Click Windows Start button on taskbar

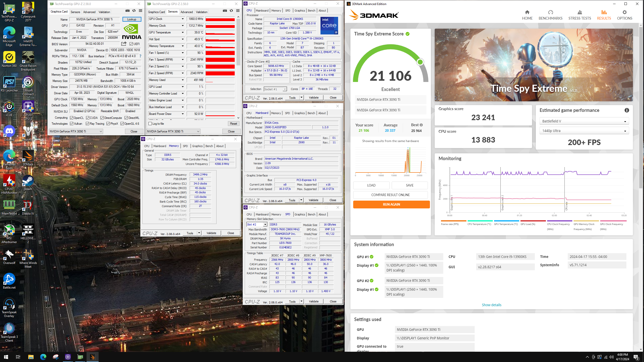coord(6,357)
